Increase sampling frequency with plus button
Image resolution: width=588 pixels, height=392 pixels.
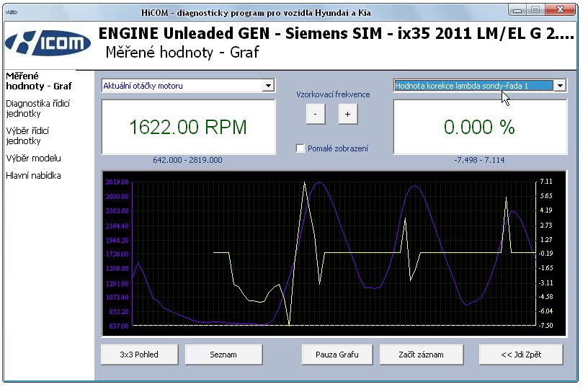pos(347,114)
